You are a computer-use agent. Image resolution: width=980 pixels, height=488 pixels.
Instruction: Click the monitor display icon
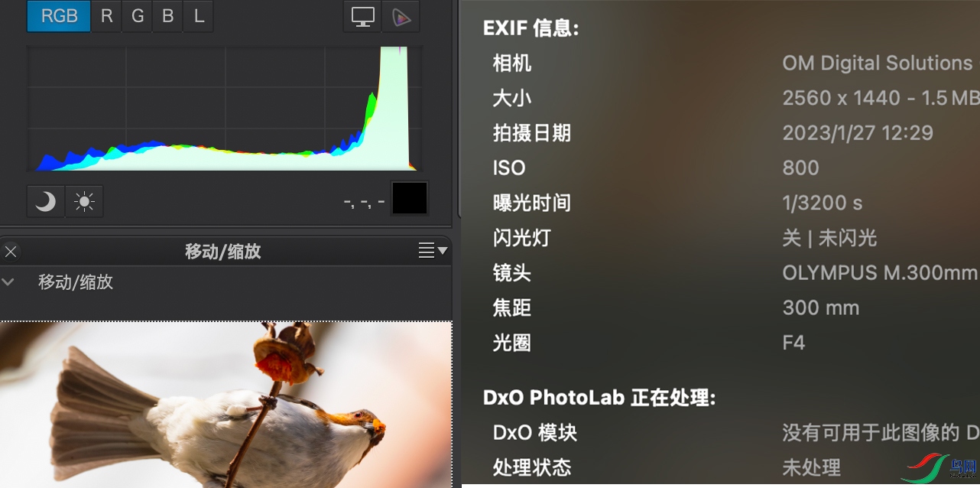point(362,16)
